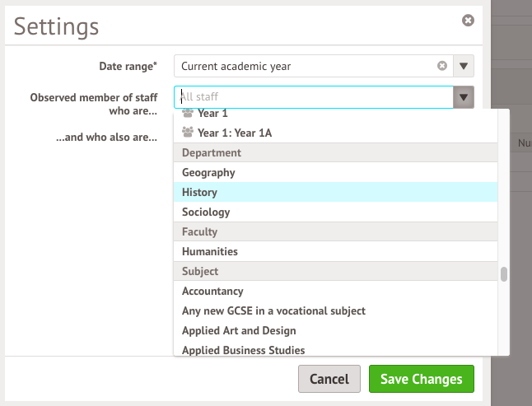Viewport: 532px width, 406px height.
Task: Select Humanities under Faculty
Action: 209,251
